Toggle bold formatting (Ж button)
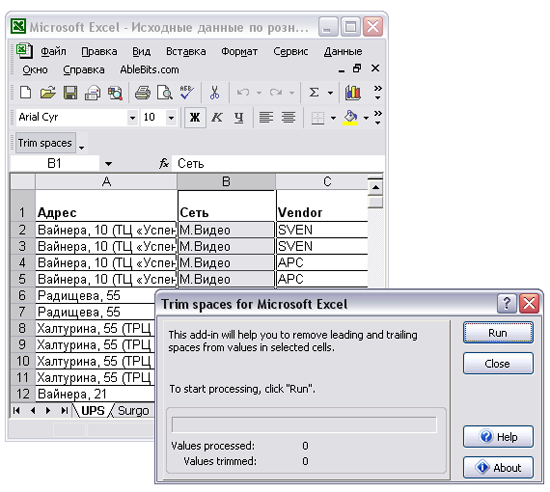 pos(195,117)
